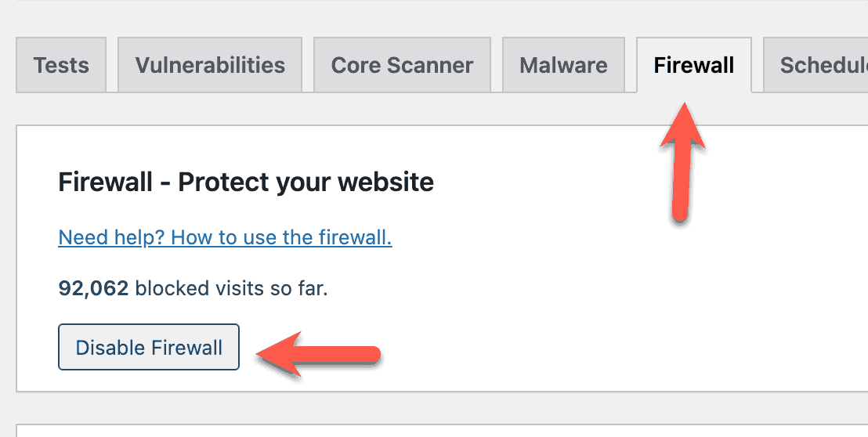This screenshot has width=868, height=437.
Task: Click the 'blocked visits so far' text
Action: point(231,288)
